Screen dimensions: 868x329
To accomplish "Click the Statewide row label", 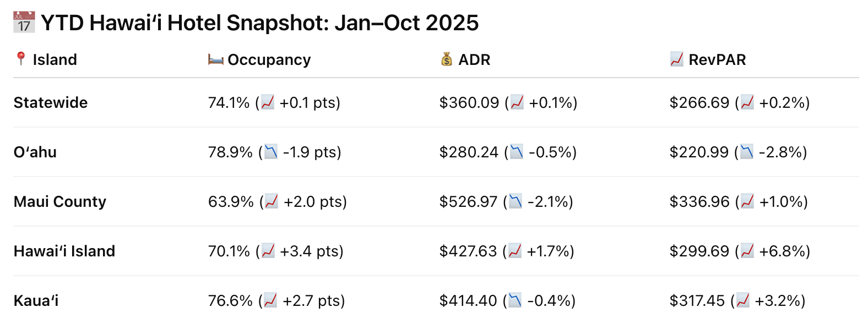I will 51,102.
